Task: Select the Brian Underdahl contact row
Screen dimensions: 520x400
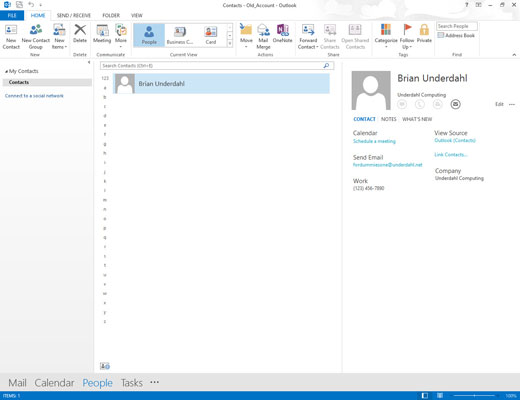Action: pyautogui.click(x=222, y=83)
